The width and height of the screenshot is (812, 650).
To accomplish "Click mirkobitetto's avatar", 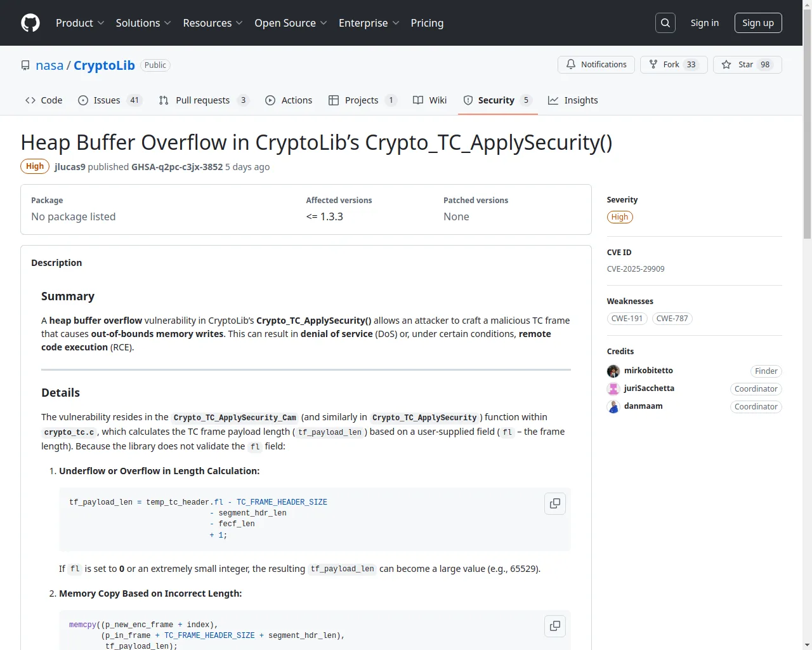I will coord(613,371).
